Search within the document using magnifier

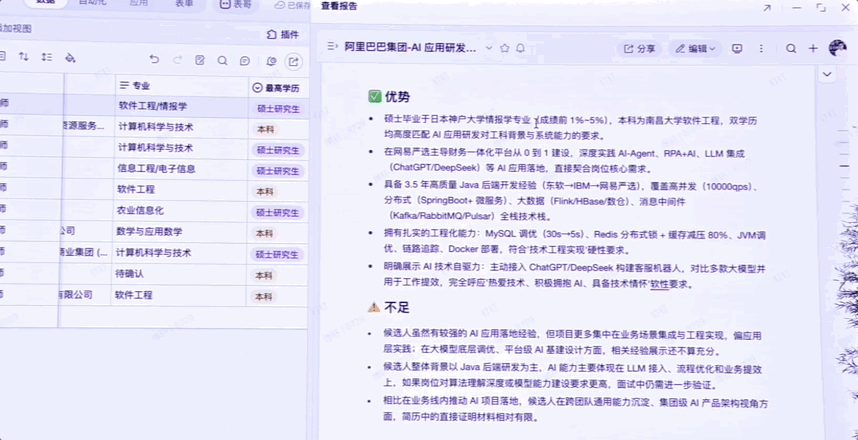pyautogui.click(x=791, y=48)
